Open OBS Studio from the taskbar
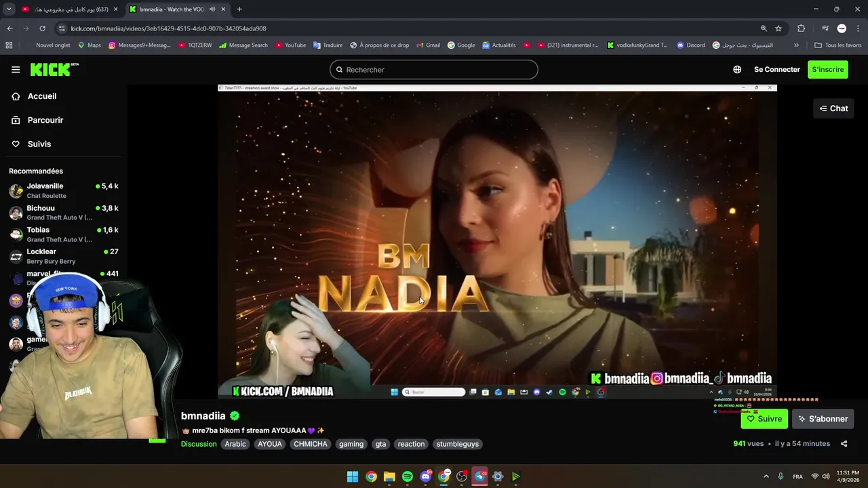Image resolution: width=868 pixels, height=488 pixels. pyautogui.click(x=462, y=476)
